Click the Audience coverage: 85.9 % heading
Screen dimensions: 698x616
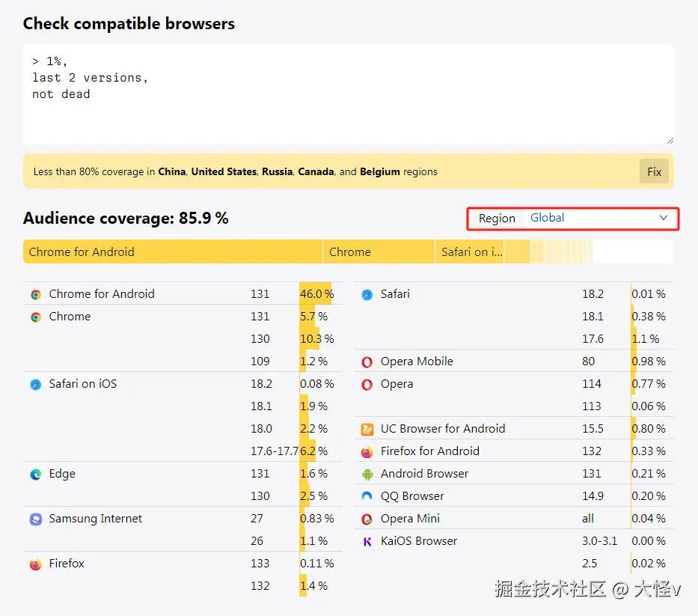(126, 219)
